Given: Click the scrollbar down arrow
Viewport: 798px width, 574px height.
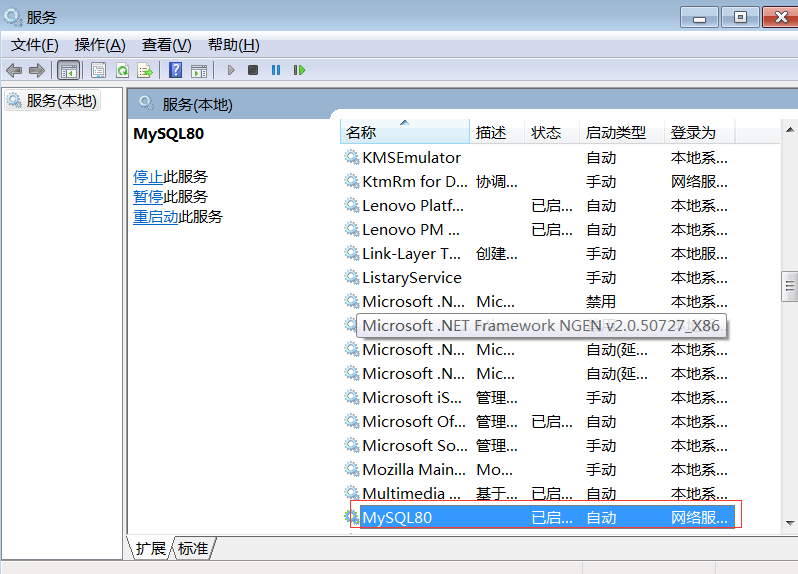Looking at the screenshot, I should (790, 523).
